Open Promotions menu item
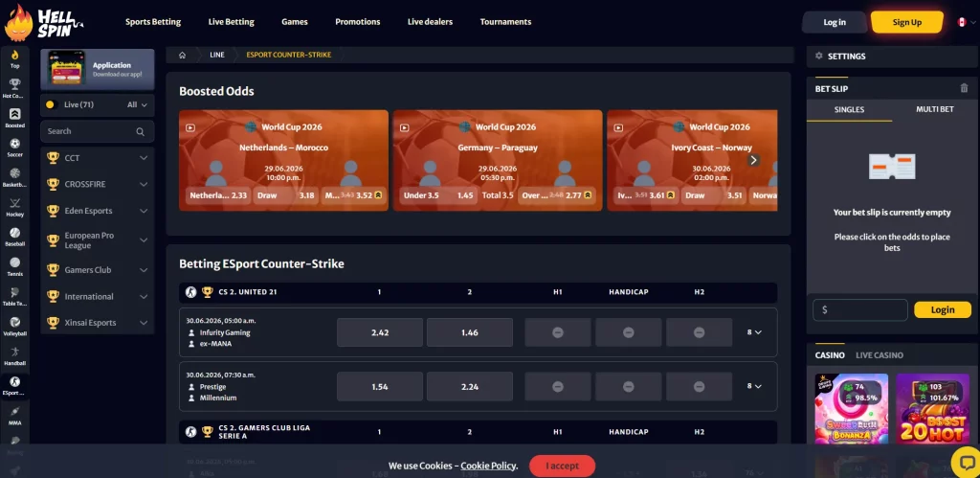This screenshot has height=478, width=980. click(x=358, y=22)
